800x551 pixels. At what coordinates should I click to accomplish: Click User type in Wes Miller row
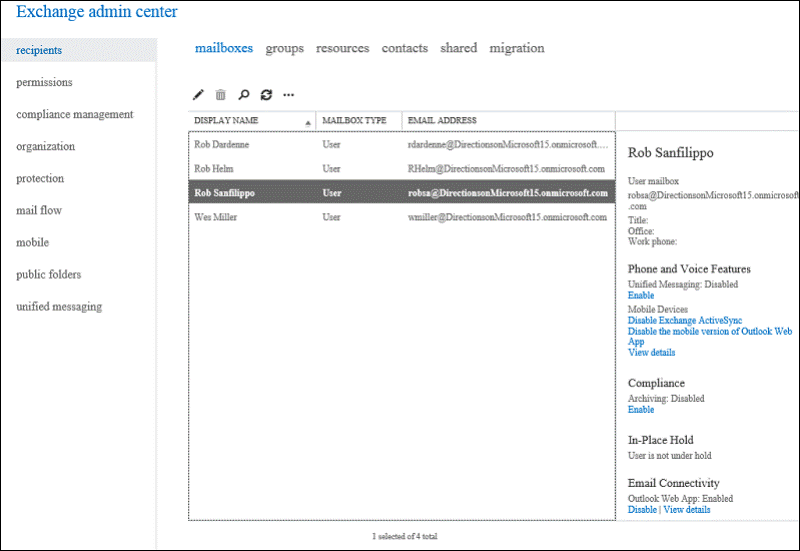click(x=331, y=217)
